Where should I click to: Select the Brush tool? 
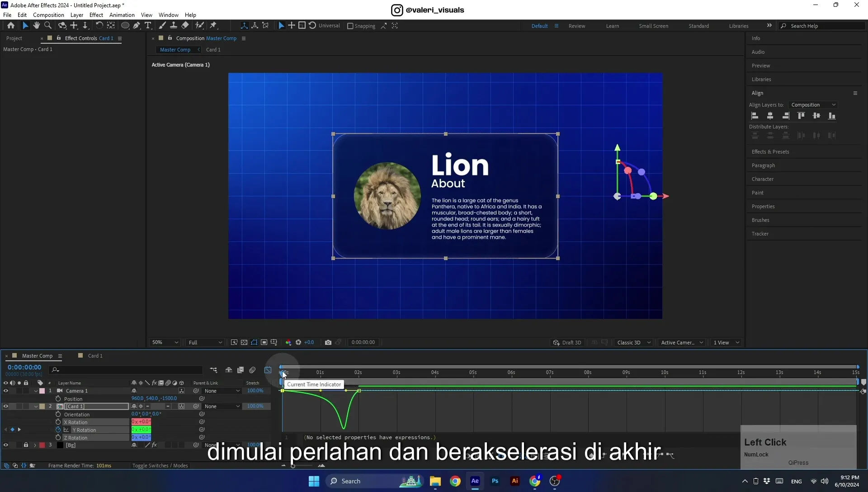tap(162, 26)
